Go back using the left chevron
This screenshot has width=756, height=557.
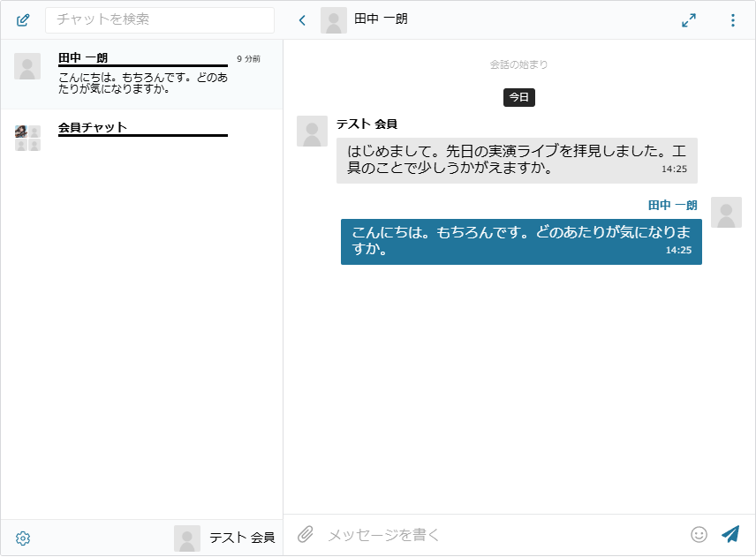(x=302, y=20)
